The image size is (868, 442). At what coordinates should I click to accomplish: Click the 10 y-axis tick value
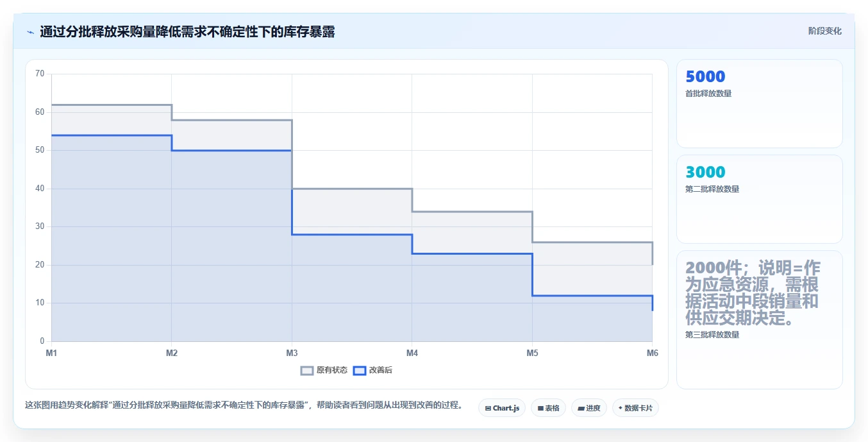click(x=40, y=303)
